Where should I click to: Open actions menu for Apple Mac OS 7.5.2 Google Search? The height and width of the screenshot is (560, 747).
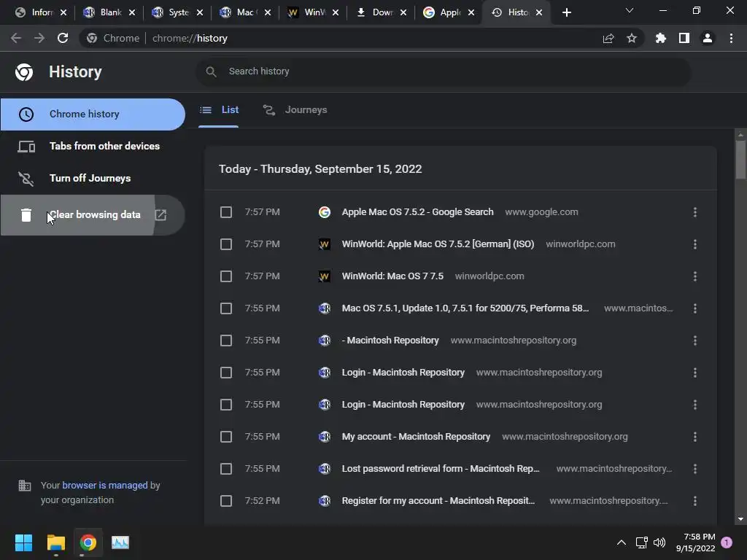click(x=695, y=212)
